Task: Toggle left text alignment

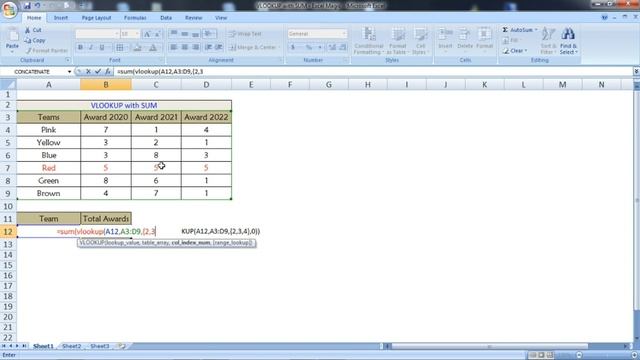Action: [173, 47]
